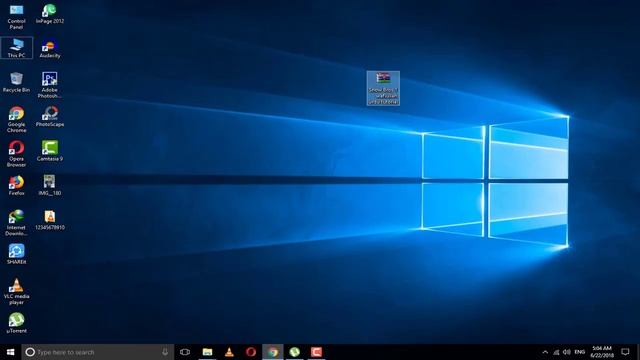This screenshot has width=640, height=360.
Task: Open Task View from the taskbar
Action: click(x=185, y=352)
